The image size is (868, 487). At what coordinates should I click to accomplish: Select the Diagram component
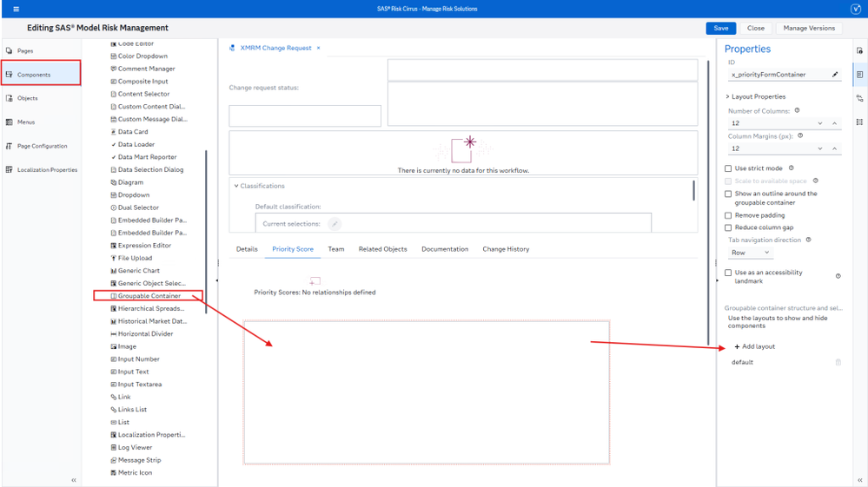click(130, 182)
